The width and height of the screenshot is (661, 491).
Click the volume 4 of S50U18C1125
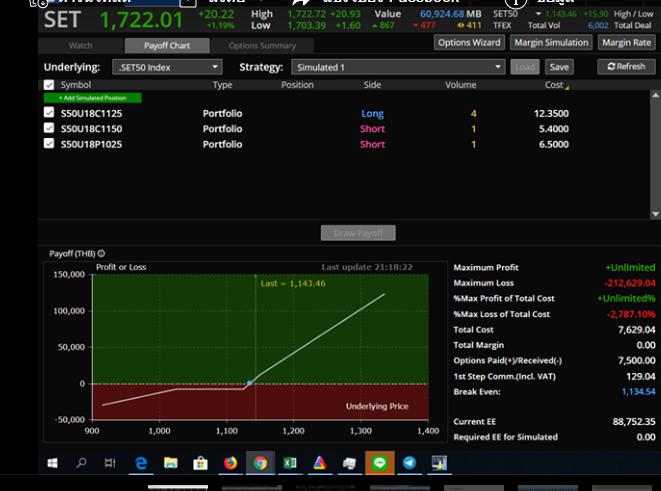tap(473, 113)
